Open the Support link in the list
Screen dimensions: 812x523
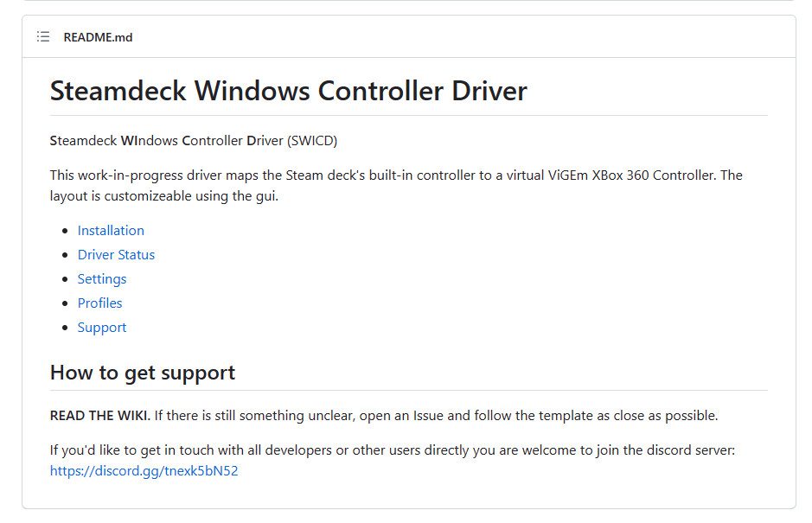[102, 327]
